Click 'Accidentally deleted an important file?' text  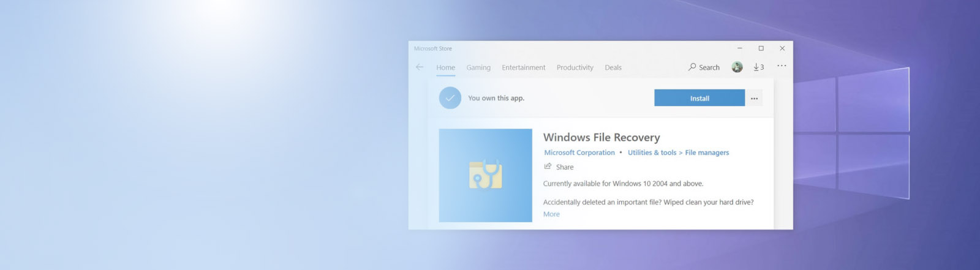(602, 202)
